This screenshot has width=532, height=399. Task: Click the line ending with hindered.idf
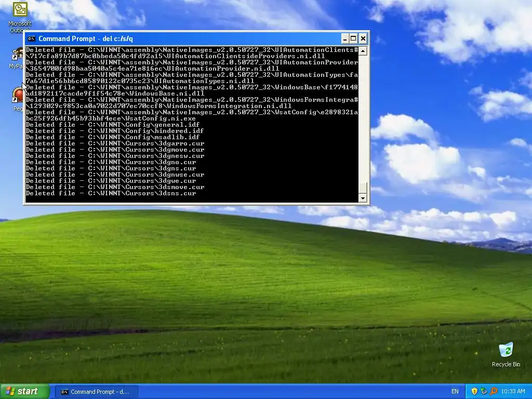point(115,130)
